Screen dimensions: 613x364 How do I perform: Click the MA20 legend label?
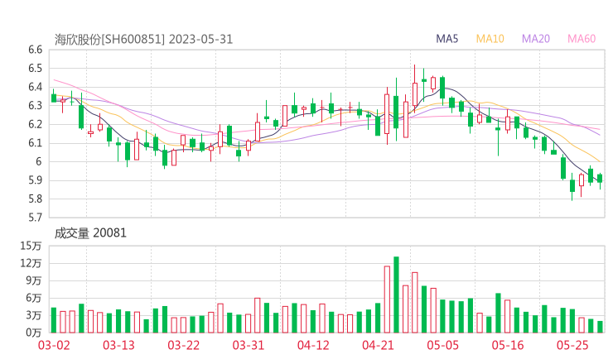536,39
